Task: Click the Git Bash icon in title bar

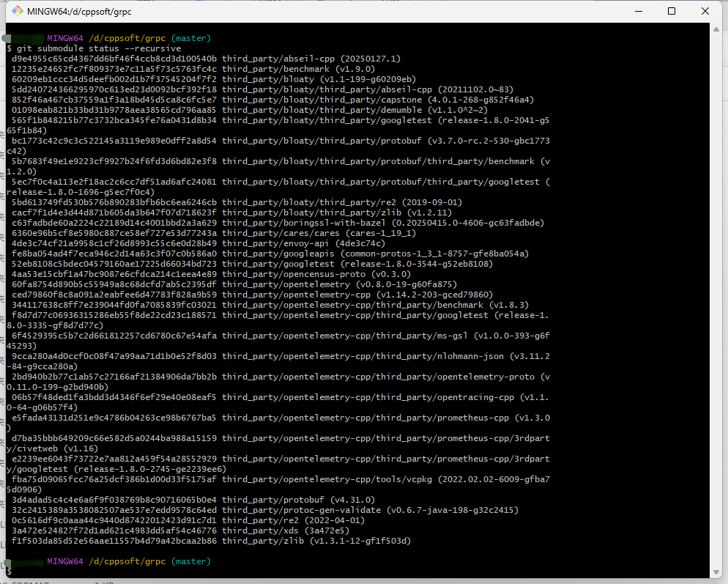Action: coord(17,11)
